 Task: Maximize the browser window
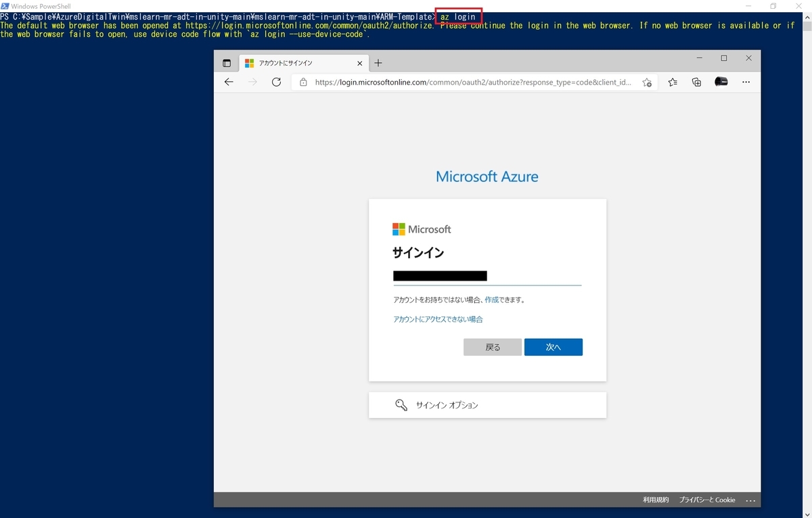coord(724,58)
